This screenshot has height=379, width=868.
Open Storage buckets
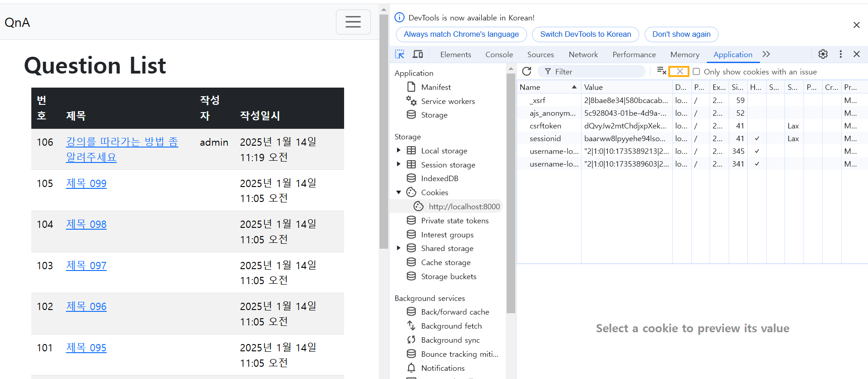tap(449, 276)
